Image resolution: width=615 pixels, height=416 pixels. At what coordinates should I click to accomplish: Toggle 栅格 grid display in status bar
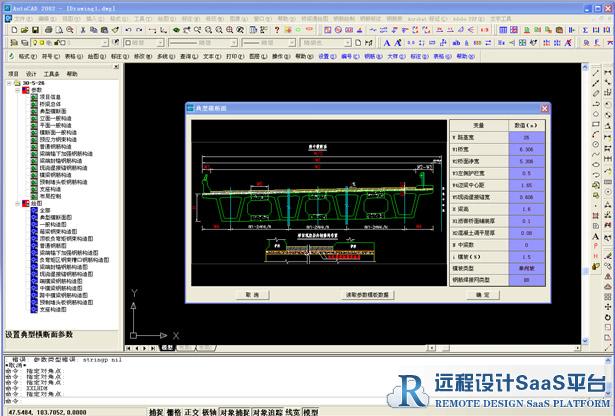pyautogui.click(x=174, y=411)
